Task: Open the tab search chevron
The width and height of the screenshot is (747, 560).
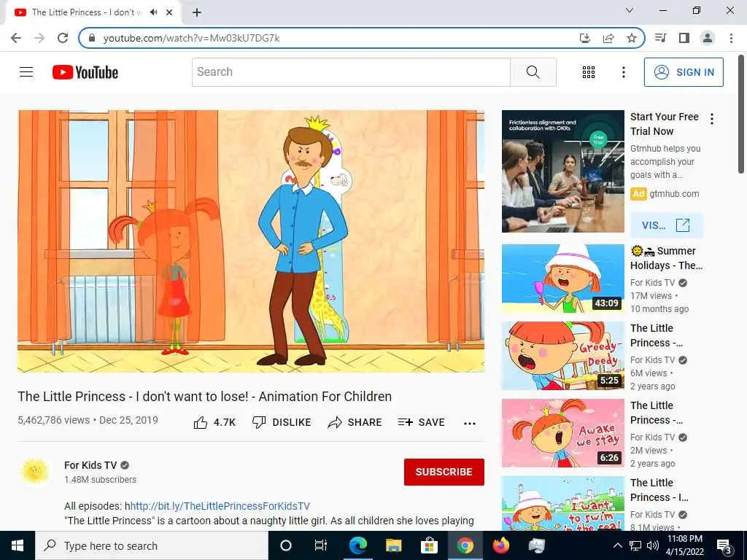Action: pyautogui.click(x=630, y=10)
